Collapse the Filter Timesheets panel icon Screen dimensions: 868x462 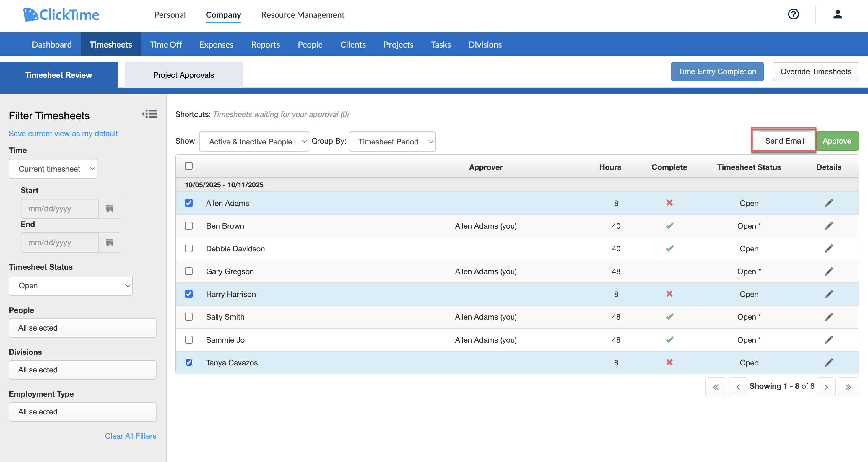[x=149, y=114]
